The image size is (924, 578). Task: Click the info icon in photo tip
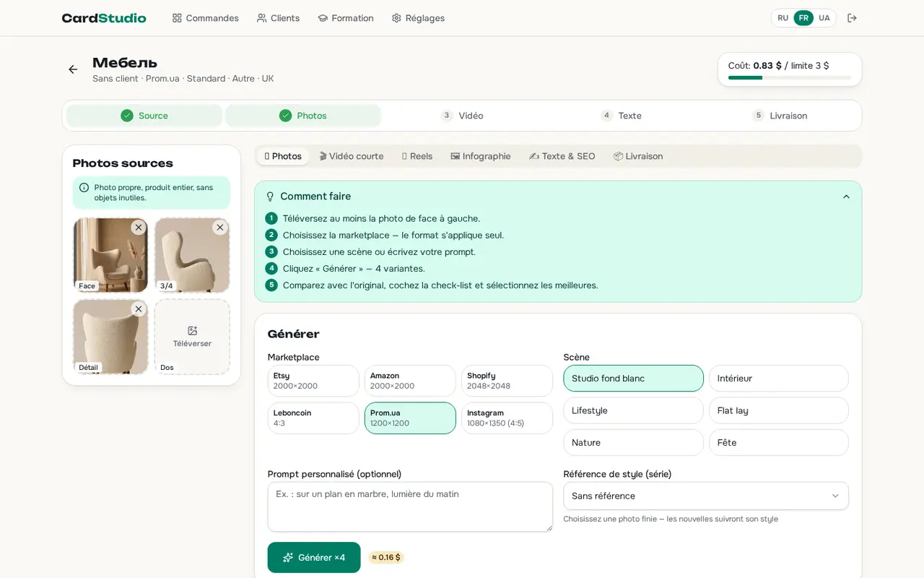[x=84, y=188]
